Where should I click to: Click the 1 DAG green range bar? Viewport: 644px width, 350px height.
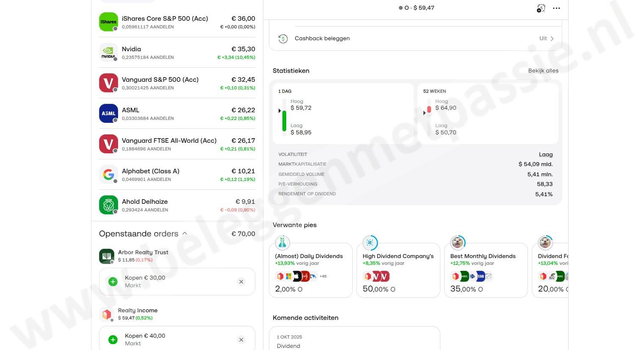pyautogui.click(x=284, y=121)
